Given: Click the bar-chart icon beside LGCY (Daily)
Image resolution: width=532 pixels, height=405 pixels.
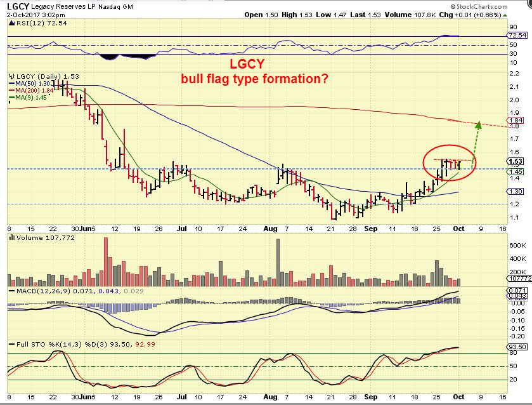Looking at the screenshot, I should click(11, 76).
